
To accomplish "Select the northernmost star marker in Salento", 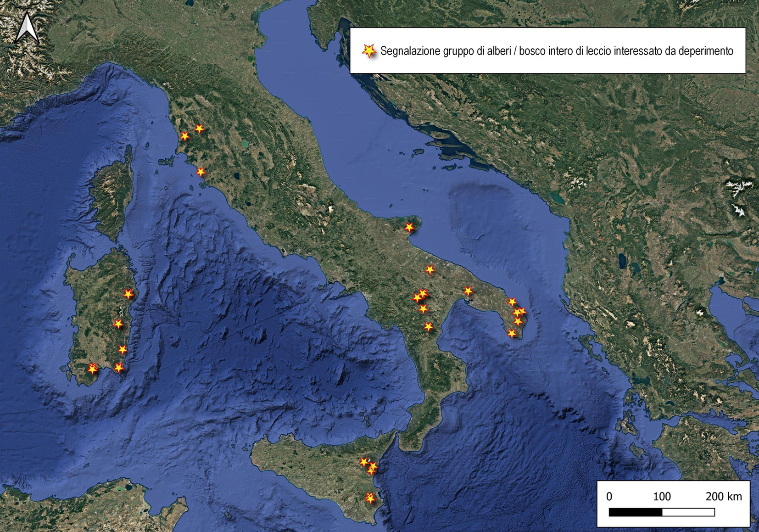I will click(x=512, y=302).
